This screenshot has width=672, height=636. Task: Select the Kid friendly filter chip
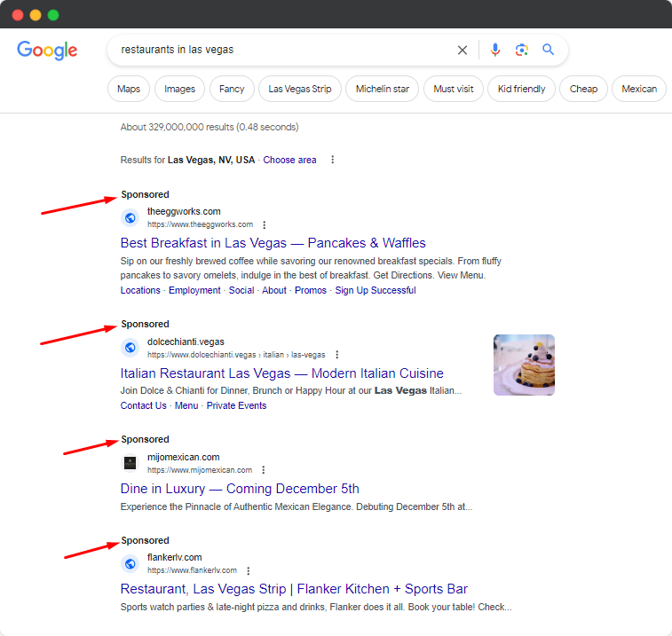522,89
